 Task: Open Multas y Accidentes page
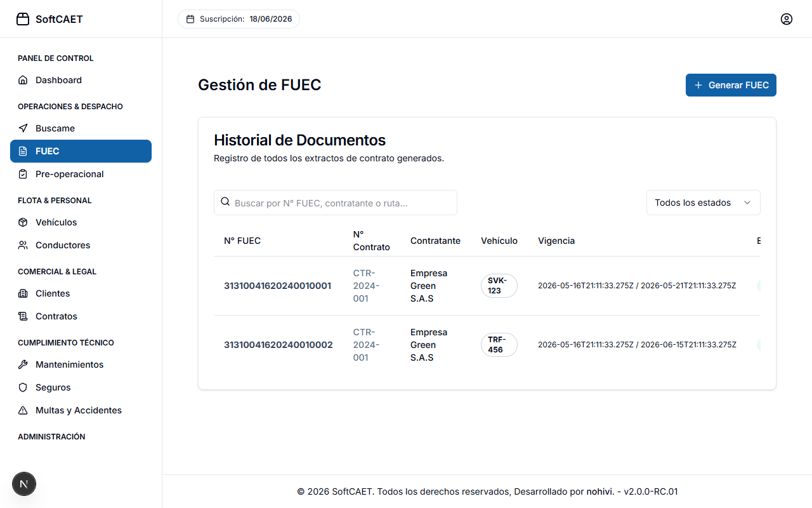tap(81, 410)
